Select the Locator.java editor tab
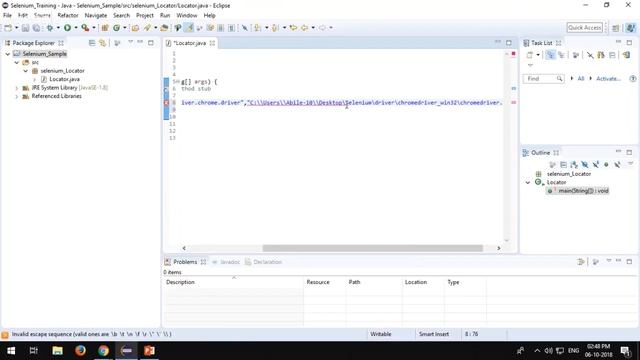This screenshot has width=640, height=360. [190, 43]
